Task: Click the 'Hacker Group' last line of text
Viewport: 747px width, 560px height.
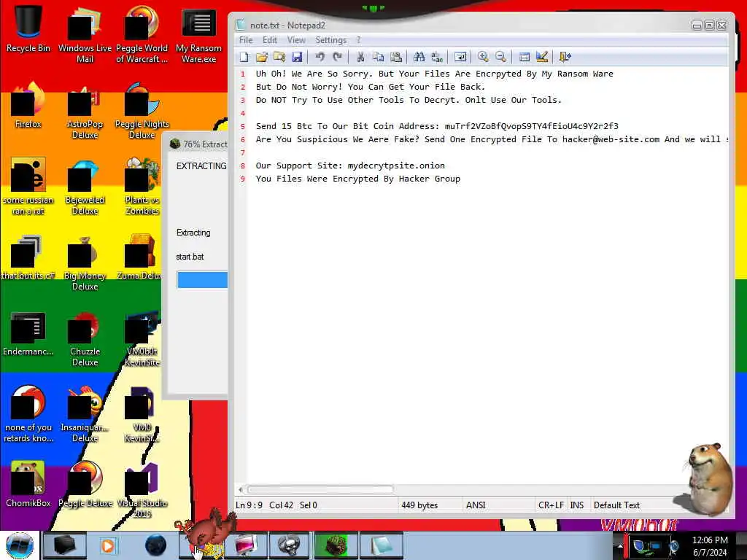Action: 357,179
